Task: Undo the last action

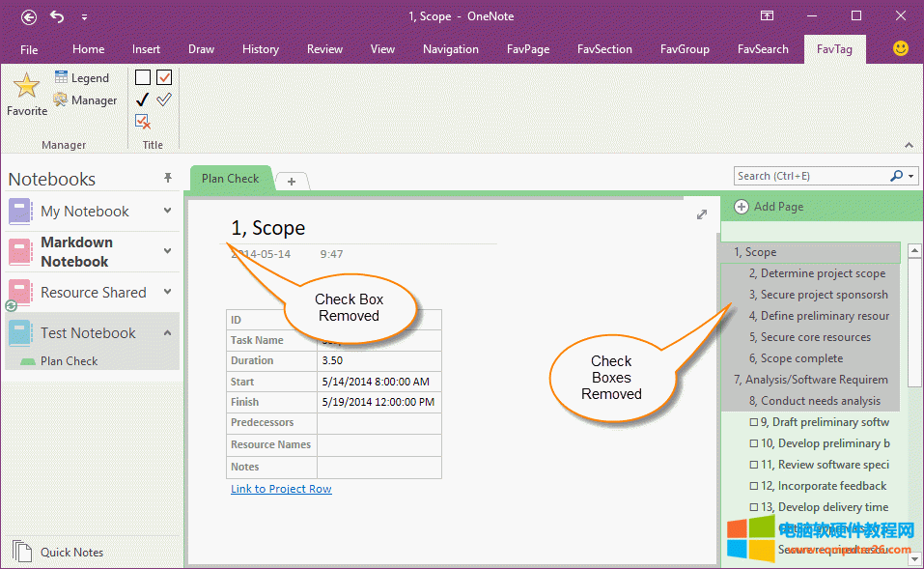Action: 57,16
